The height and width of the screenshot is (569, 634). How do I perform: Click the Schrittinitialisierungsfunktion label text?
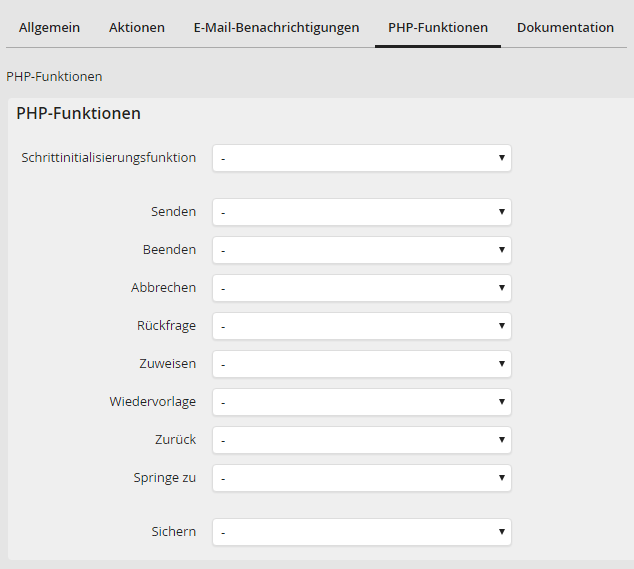point(108,157)
